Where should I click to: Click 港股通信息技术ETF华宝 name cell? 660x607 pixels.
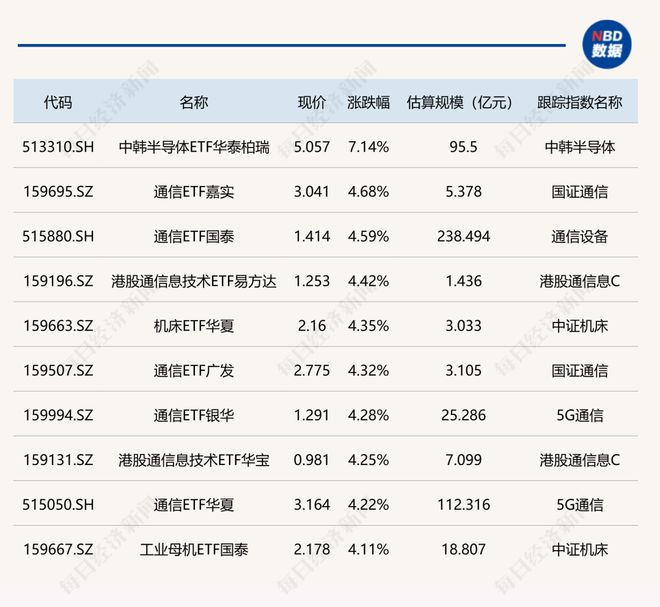point(194,460)
